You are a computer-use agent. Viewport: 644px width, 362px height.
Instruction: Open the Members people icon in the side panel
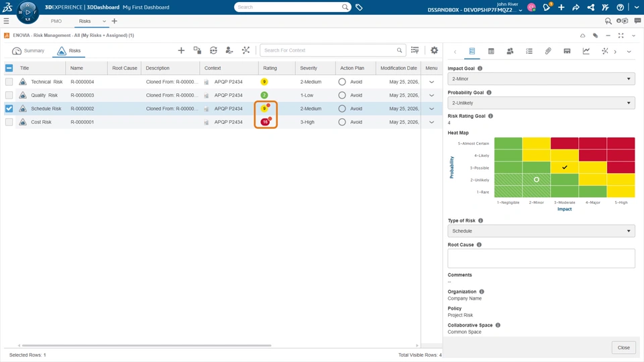[510, 51]
